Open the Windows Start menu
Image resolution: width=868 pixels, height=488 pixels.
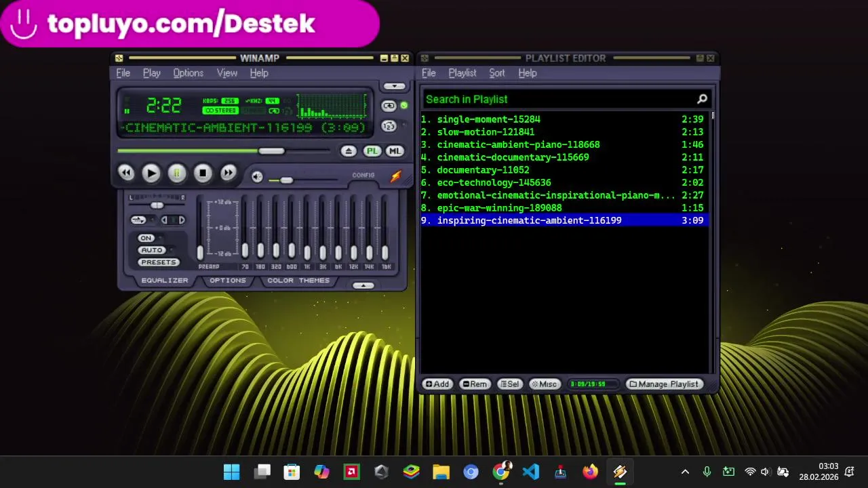pos(231,472)
